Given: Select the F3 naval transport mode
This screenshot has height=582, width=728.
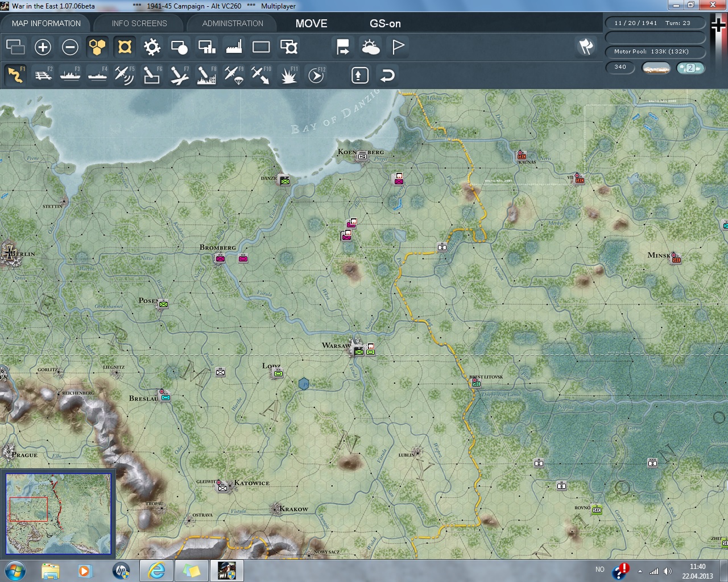Looking at the screenshot, I should click(x=70, y=75).
